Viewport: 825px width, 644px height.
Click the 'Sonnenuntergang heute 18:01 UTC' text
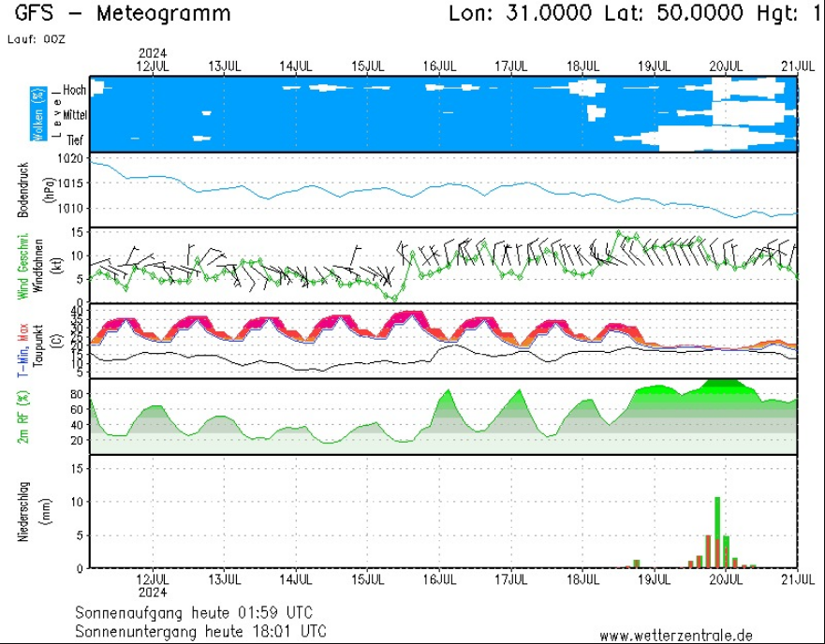click(x=200, y=631)
